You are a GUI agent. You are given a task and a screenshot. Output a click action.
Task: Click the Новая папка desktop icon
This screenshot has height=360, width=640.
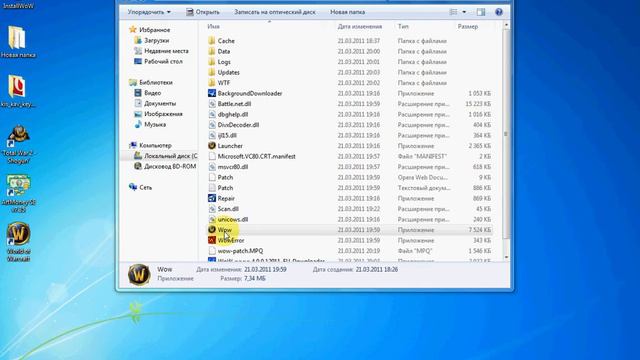(x=18, y=42)
